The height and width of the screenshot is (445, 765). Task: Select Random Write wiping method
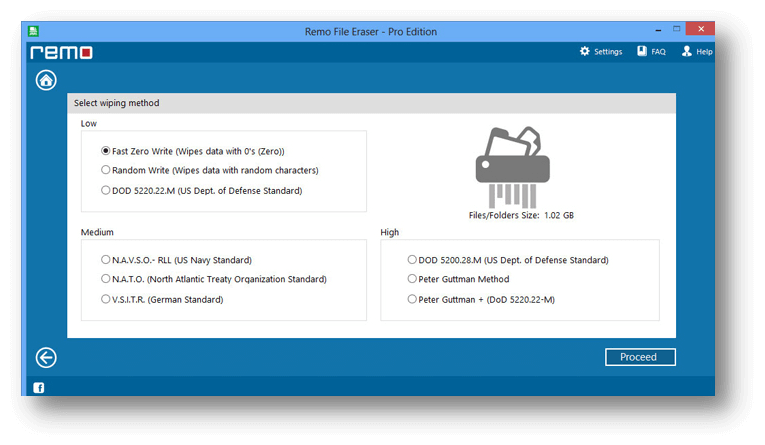pyautogui.click(x=210, y=170)
